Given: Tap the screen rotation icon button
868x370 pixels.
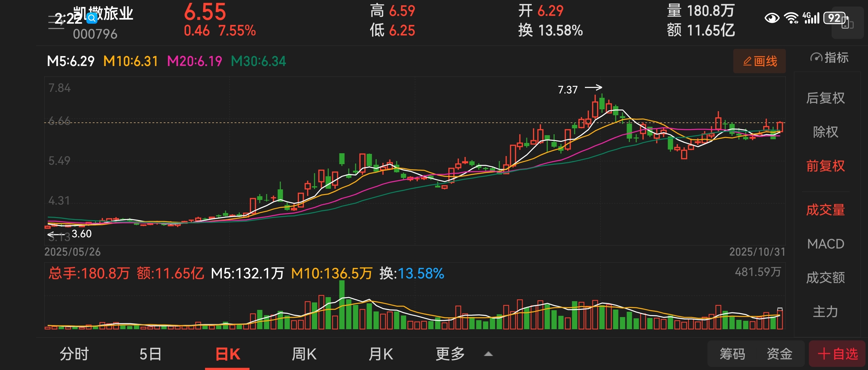Looking at the screenshot, I should tap(847, 23).
